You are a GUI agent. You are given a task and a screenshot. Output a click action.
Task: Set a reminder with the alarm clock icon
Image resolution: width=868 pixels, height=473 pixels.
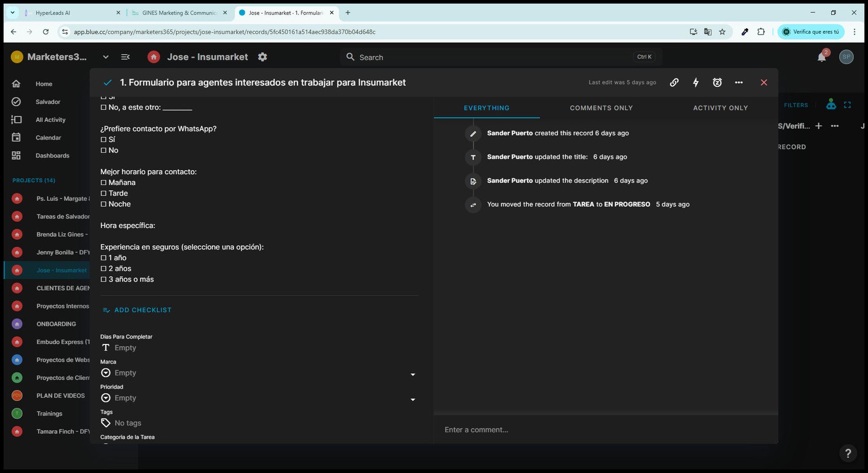coord(717,82)
